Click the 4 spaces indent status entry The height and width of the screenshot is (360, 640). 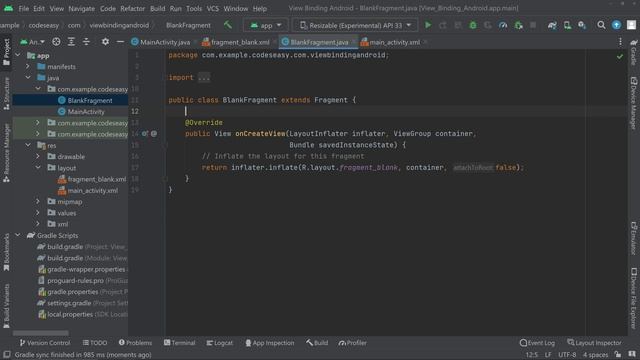click(x=596, y=355)
